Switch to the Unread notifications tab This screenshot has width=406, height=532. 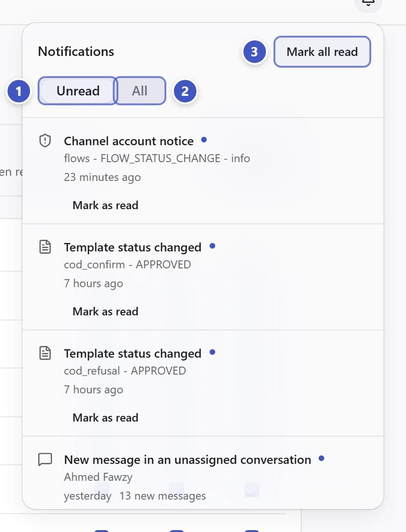[78, 91]
